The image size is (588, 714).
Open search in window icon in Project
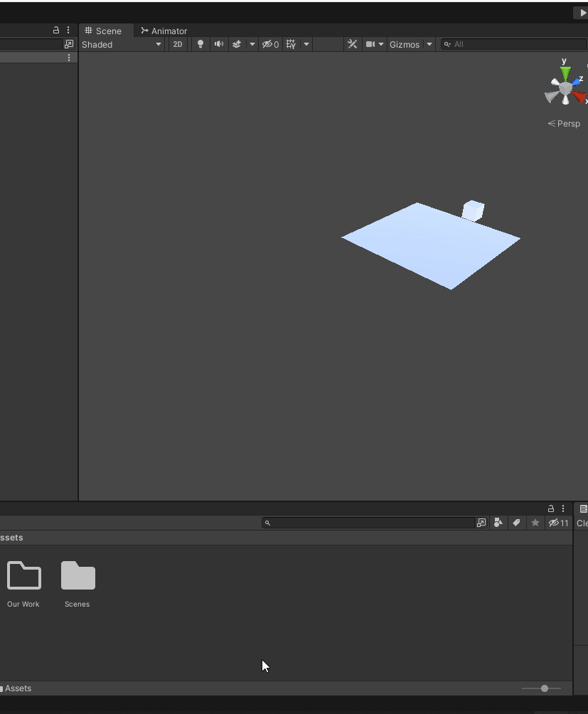(x=481, y=523)
